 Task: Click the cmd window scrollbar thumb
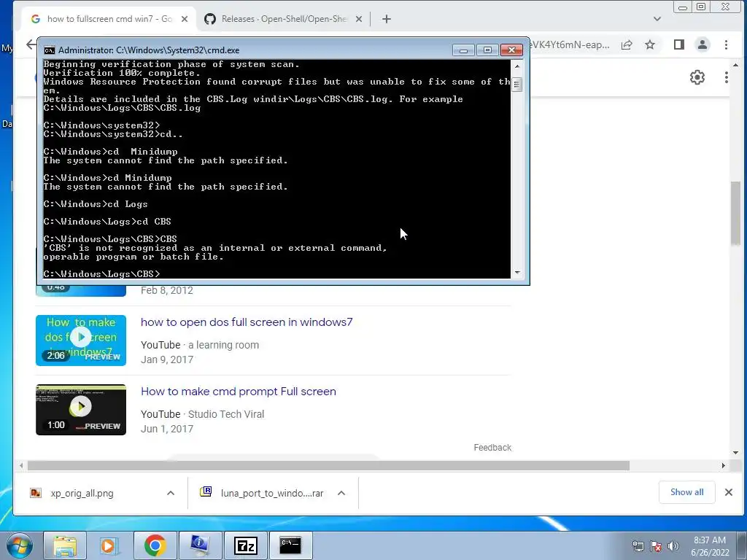(517, 85)
